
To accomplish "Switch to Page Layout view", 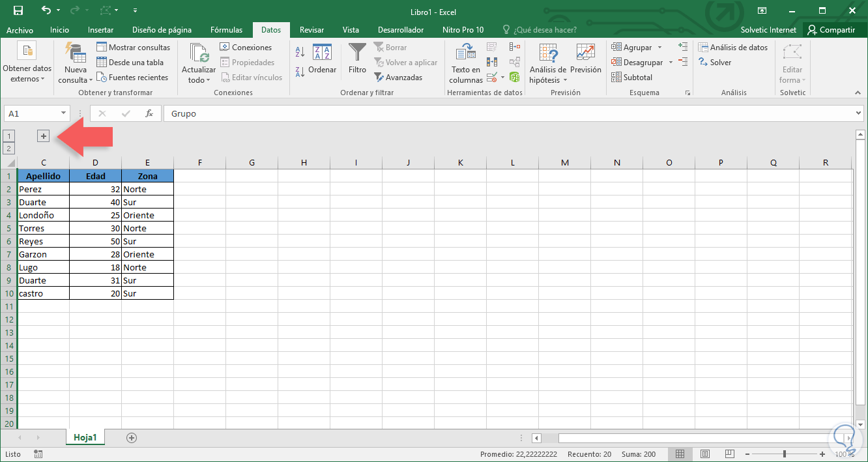I will click(x=704, y=454).
